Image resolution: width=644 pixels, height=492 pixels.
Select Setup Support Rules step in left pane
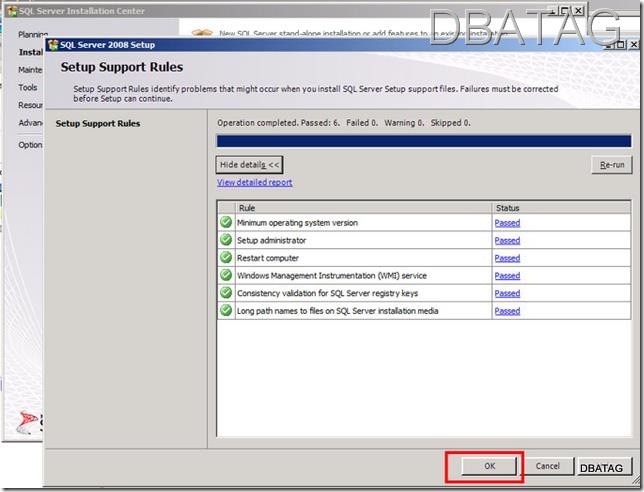coord(98,124)
